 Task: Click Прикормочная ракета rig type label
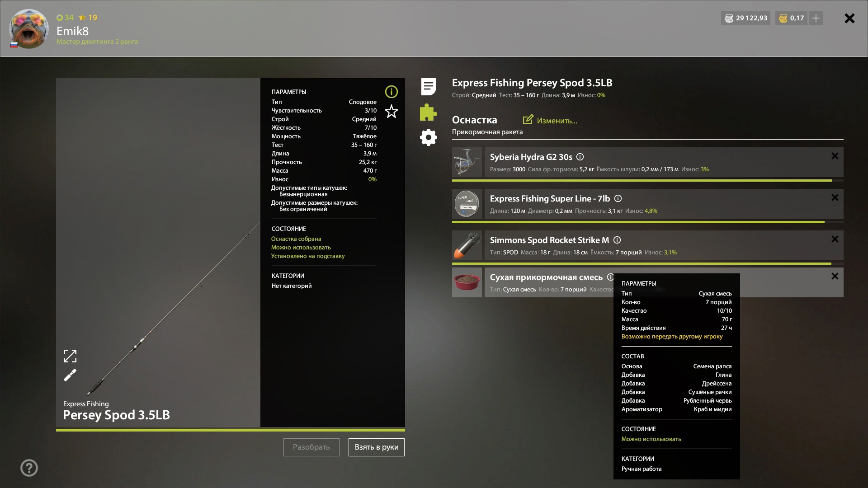[x=487, y=132]
